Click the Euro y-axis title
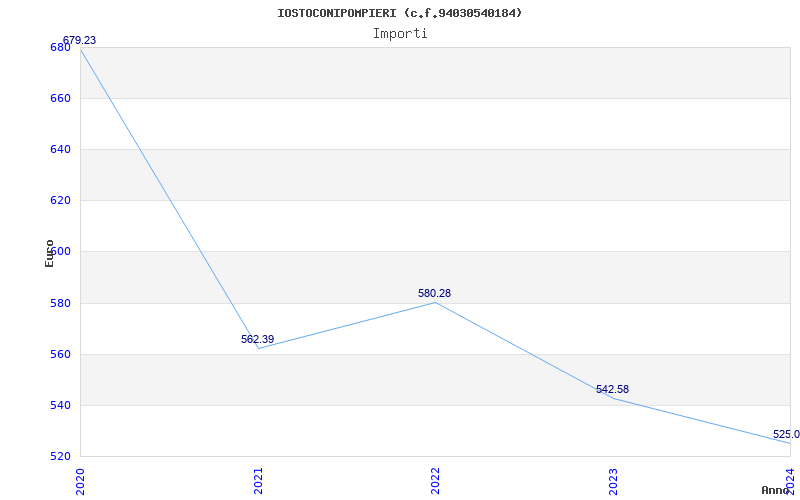 coord(49,252)
